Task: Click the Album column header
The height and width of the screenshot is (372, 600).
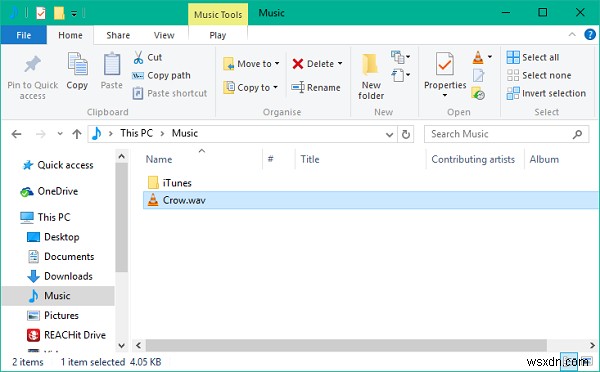Action: [544, 159]
